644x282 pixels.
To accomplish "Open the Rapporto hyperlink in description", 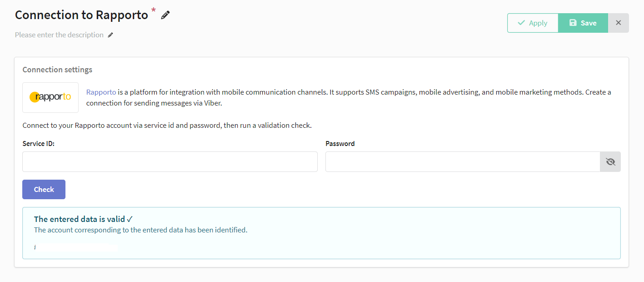I will coord(101,92).
